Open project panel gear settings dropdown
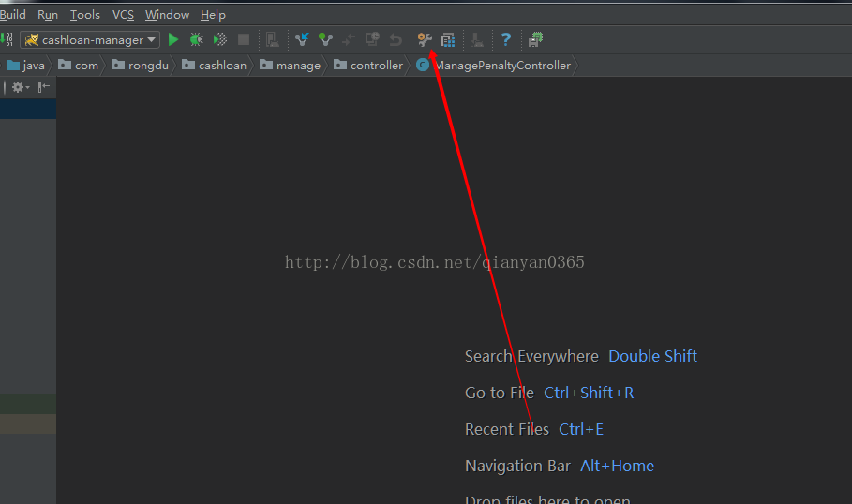Screen dimensions: 852x504 click(x=20, y=87)
